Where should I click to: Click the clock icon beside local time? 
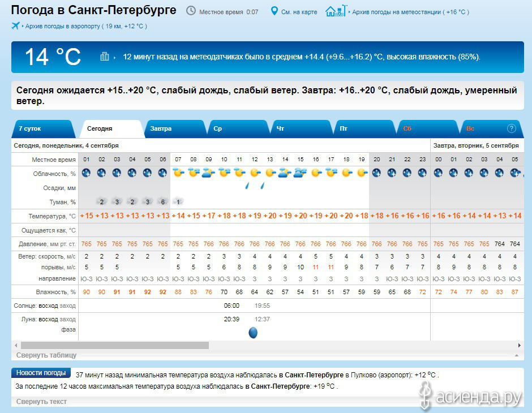pyautogui.click(x=191, y=11)
